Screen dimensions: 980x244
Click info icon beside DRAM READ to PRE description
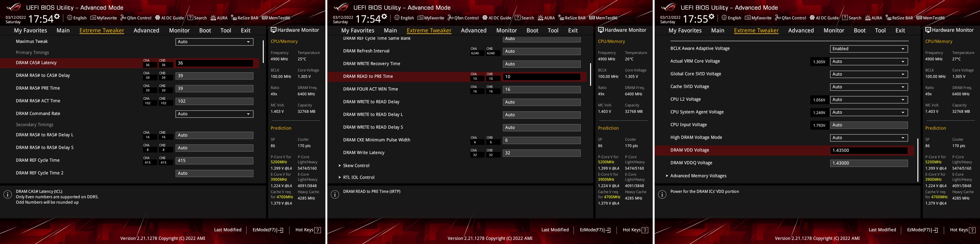point(335,194)
